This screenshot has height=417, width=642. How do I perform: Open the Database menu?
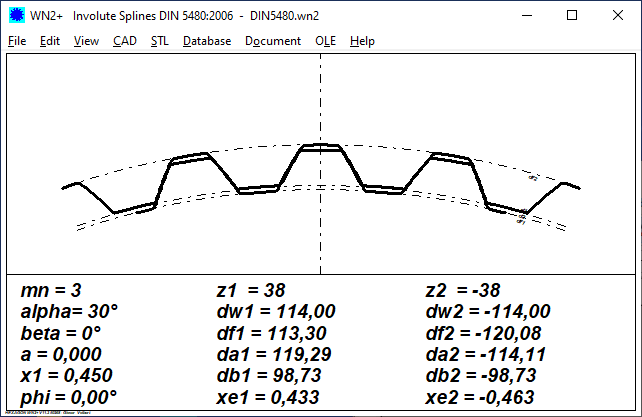tap(207, 41)
